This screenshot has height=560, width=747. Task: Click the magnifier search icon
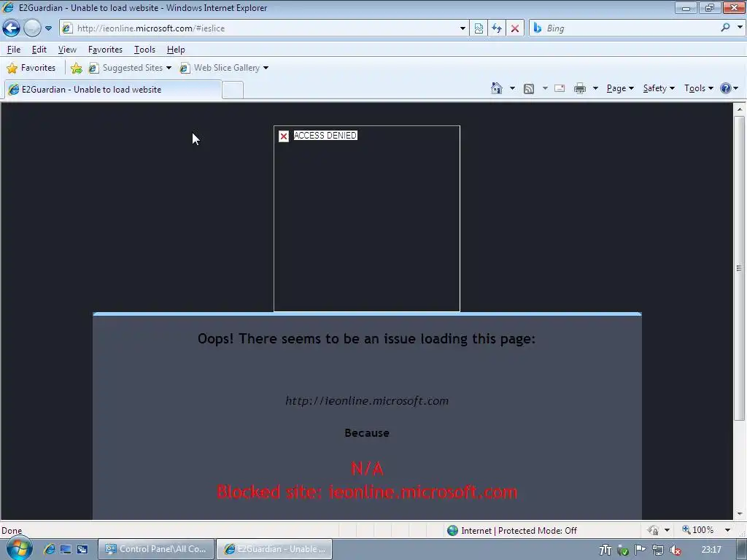[x=725, y=28]
